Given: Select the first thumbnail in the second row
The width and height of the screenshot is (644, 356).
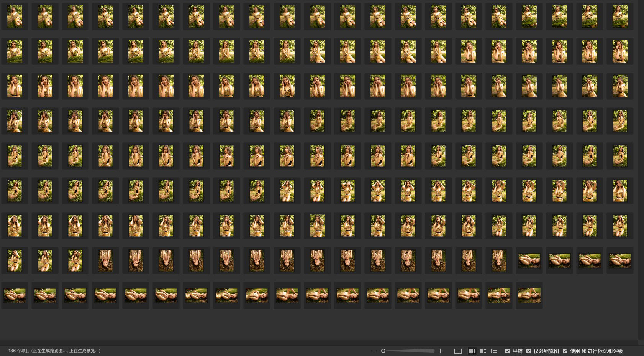Looking at the screenshot, I should coord(15,51).
